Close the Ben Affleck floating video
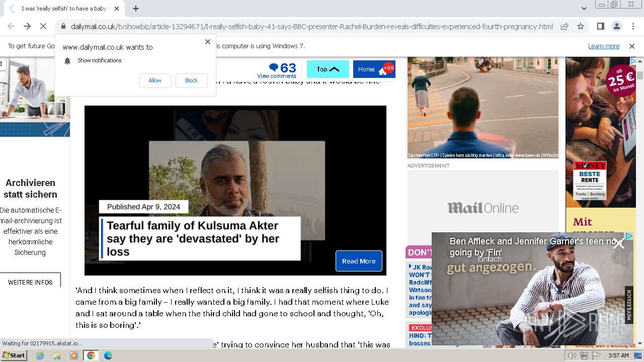 point(619,244)
